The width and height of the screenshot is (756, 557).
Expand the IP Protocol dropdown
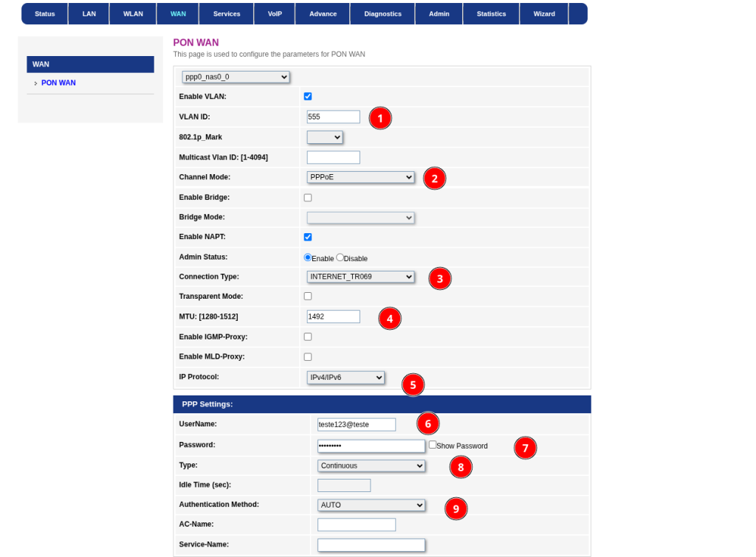point(346,377)
